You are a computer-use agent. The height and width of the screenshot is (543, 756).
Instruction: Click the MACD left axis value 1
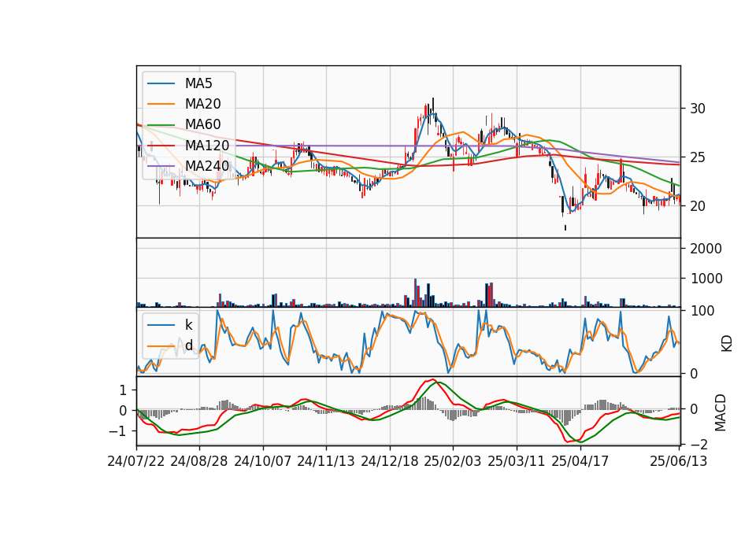[x=123, y=390]
